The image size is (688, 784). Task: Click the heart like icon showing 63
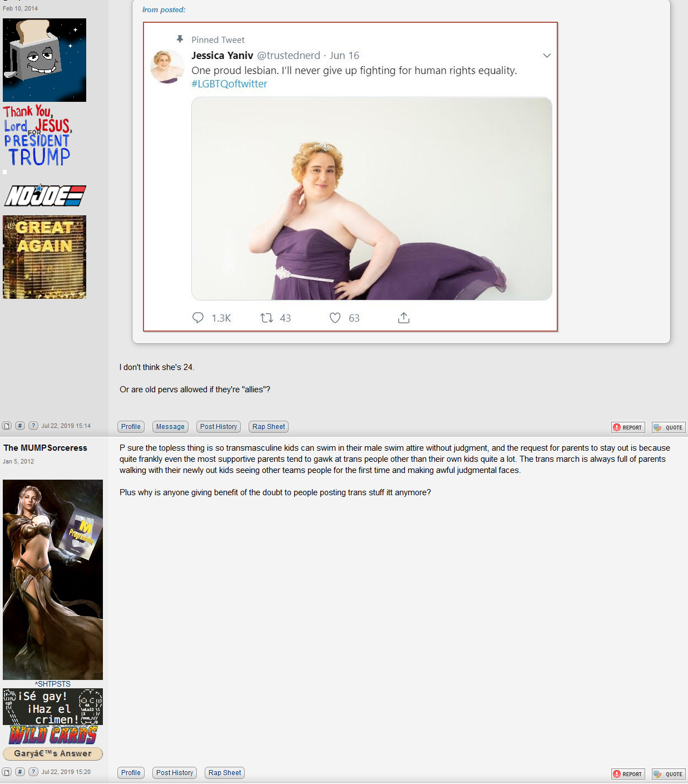click(335, 318)
